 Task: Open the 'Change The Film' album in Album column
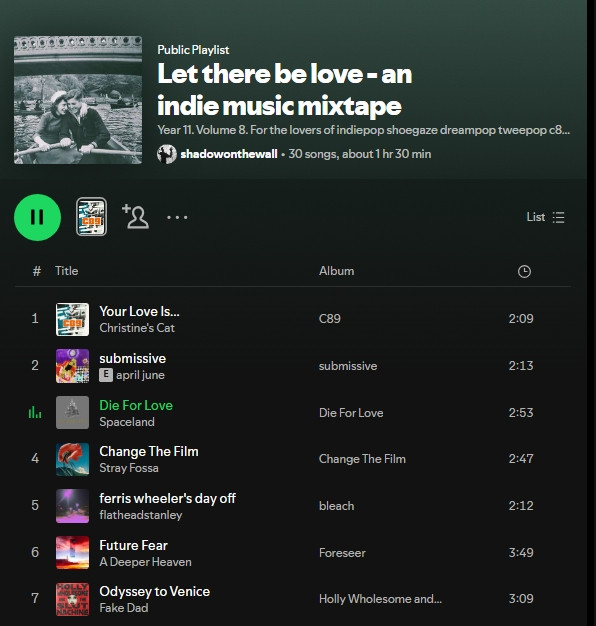362,459
